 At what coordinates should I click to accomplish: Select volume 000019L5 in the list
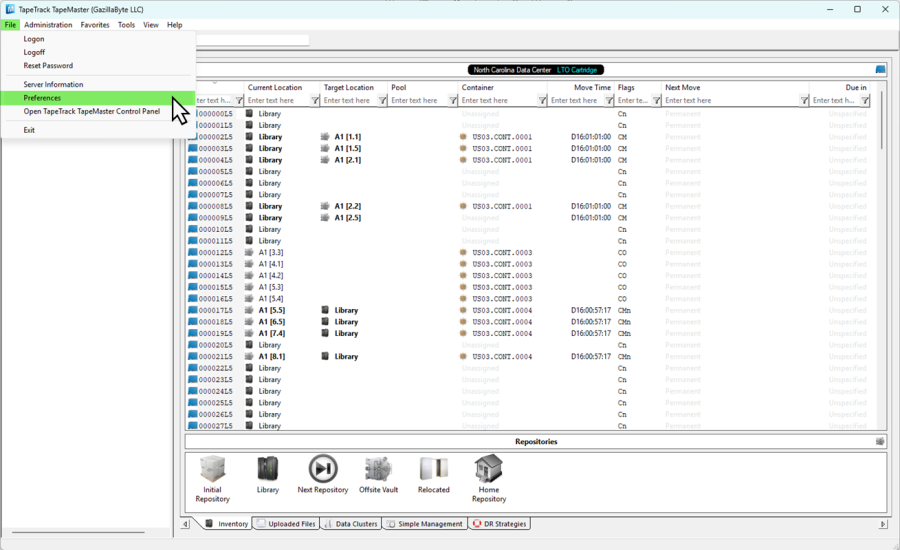[x=215, y=334]
